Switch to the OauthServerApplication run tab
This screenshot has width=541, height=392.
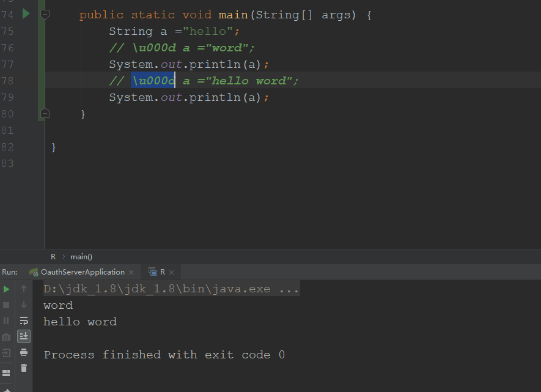[82, 272]
